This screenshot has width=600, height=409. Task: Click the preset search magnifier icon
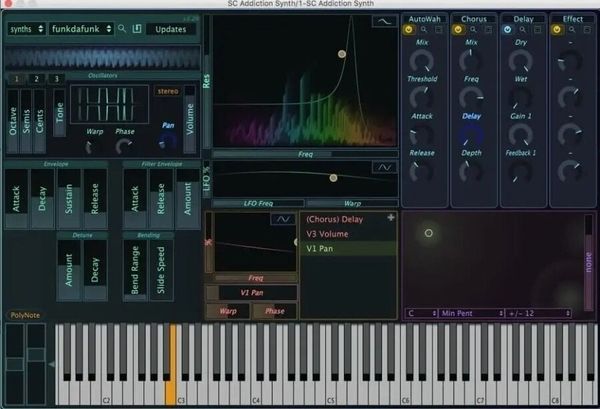[x=122, y=29]
